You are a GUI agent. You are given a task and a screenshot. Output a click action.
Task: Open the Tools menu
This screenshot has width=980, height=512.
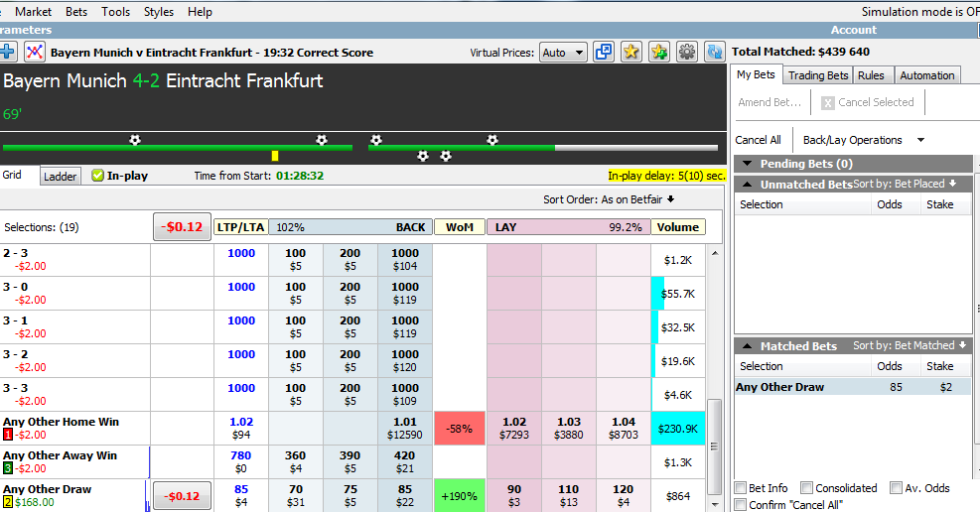(115, 11)
